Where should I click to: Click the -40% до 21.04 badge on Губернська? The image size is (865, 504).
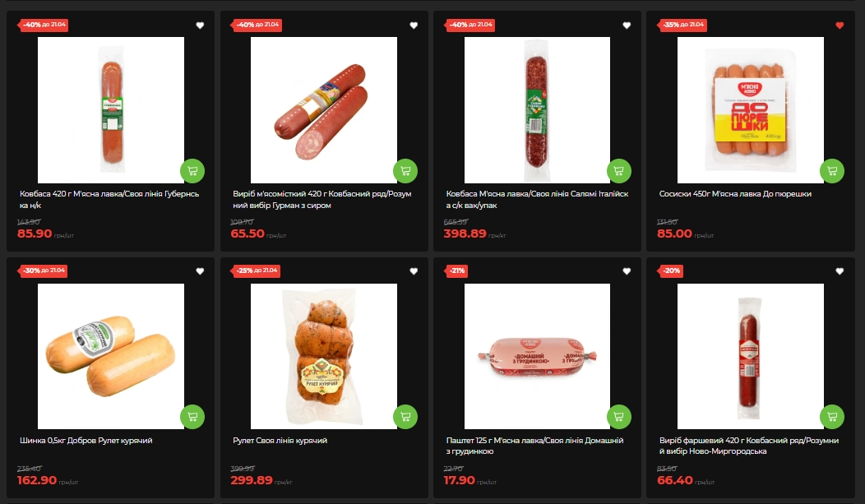point(44,25)
